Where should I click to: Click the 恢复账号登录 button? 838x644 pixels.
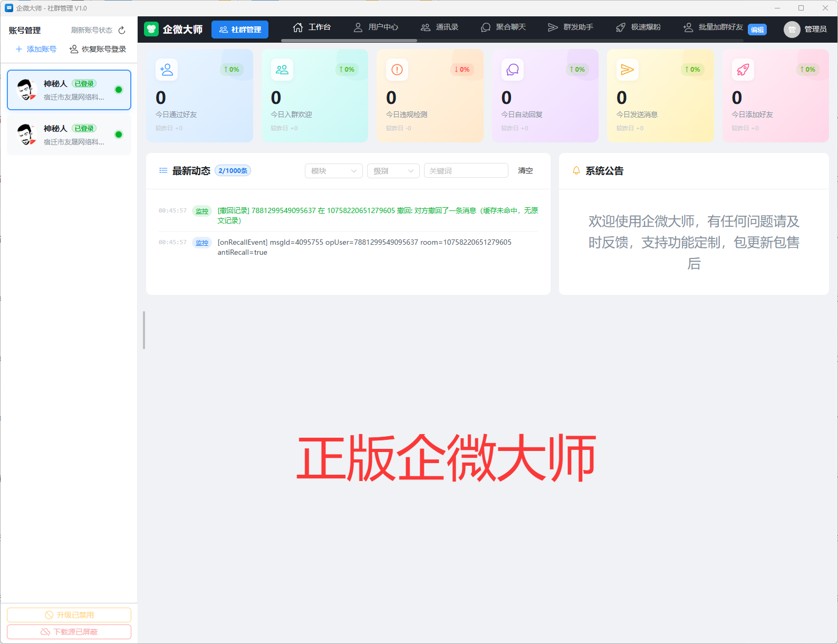[x=98, y=49]
